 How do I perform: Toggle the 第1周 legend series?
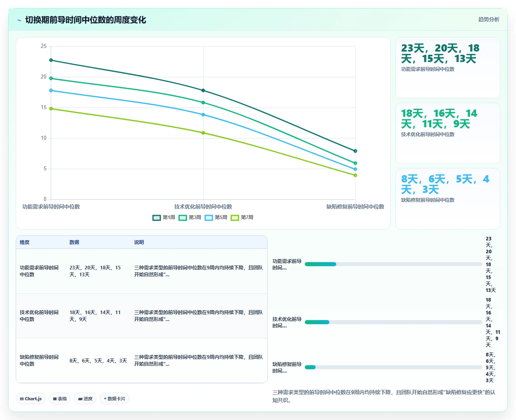coord(164,217)
